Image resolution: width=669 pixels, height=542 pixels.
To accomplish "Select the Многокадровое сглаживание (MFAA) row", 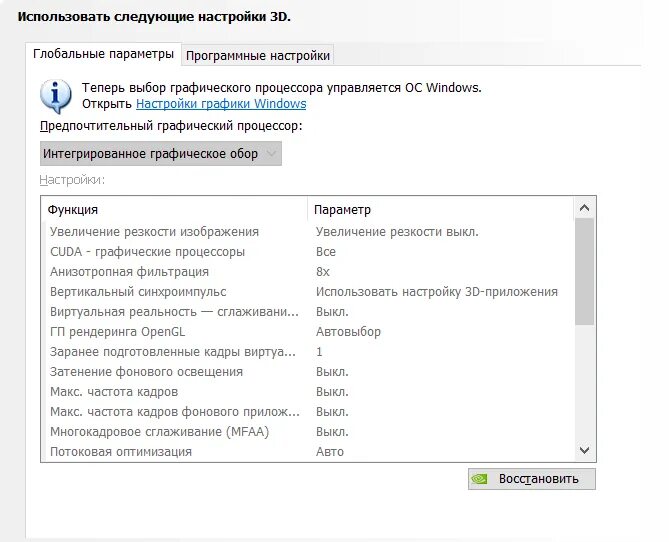I will (308, 432).
